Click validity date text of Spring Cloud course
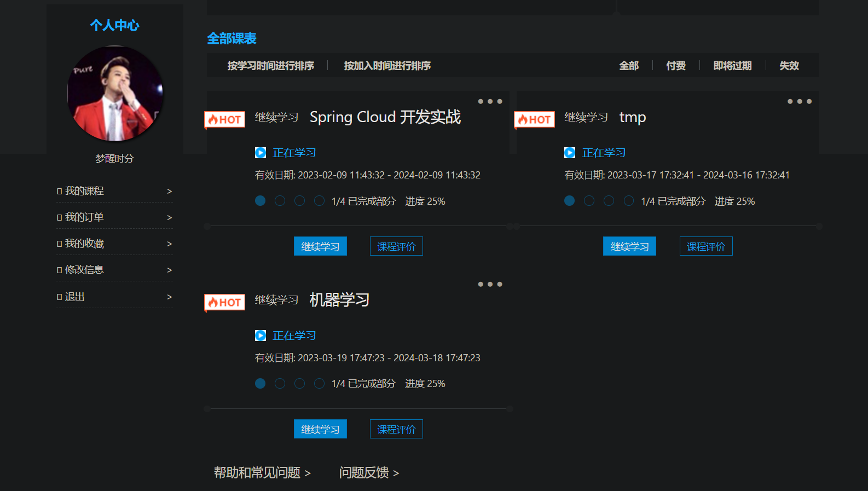The image size is (868, 491). [x=368, y=175]
